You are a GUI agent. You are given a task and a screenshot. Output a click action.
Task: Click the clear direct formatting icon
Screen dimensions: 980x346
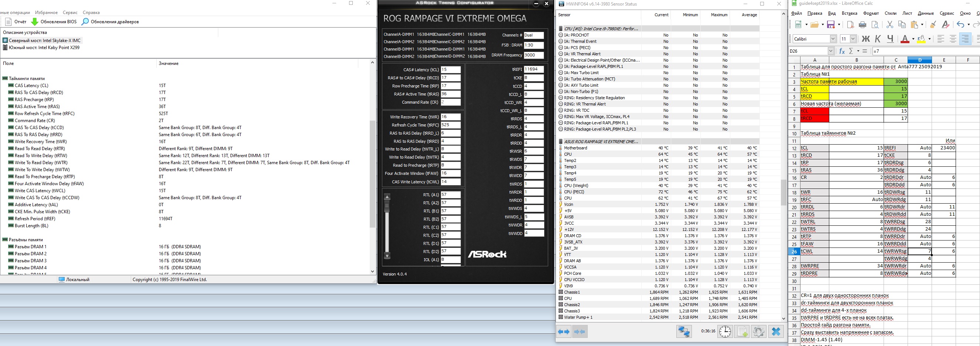(x=945, y=25)
